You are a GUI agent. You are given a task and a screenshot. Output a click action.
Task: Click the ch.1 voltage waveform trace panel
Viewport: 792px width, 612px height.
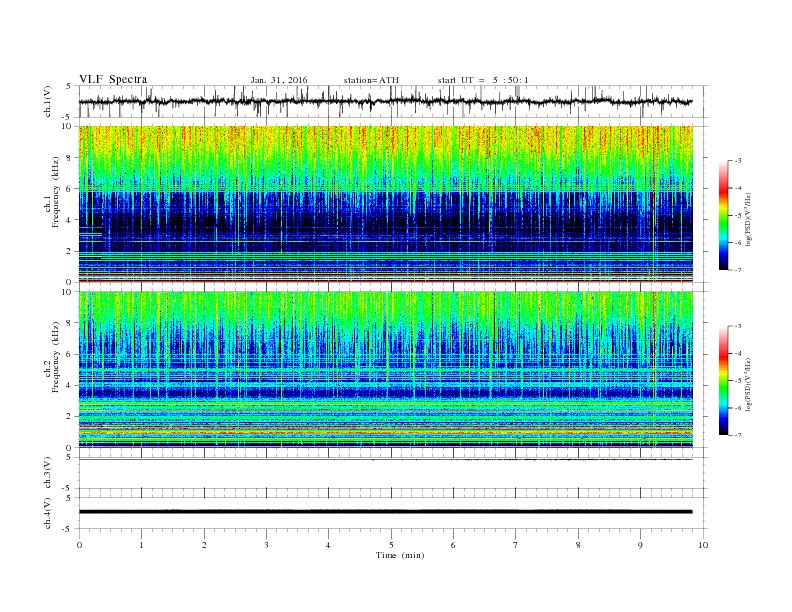[393, 101]
